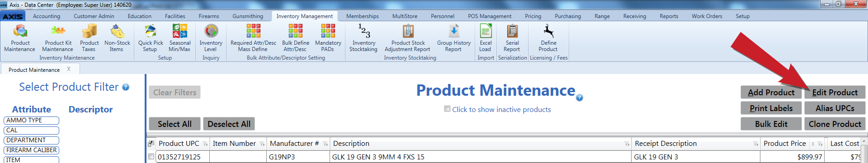Viewport: 868px width, 163px height.
Task: Click the Deselect All button
Action: [229, 124]
